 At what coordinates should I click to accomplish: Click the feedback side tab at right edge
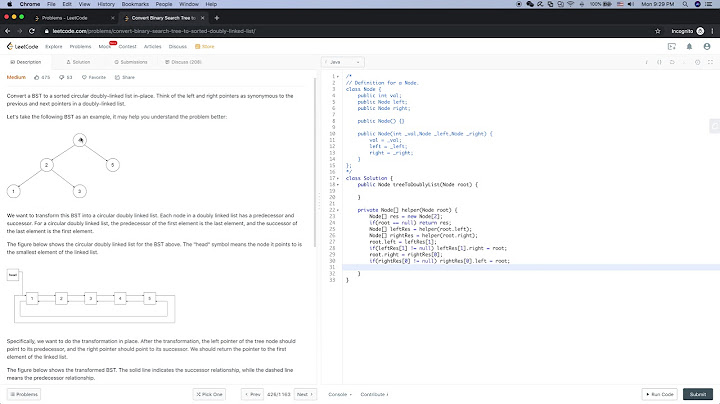714,126
